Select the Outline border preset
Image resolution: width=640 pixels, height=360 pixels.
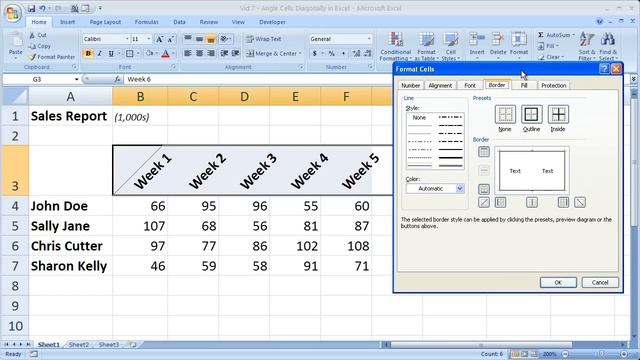[x=531, y=114]
